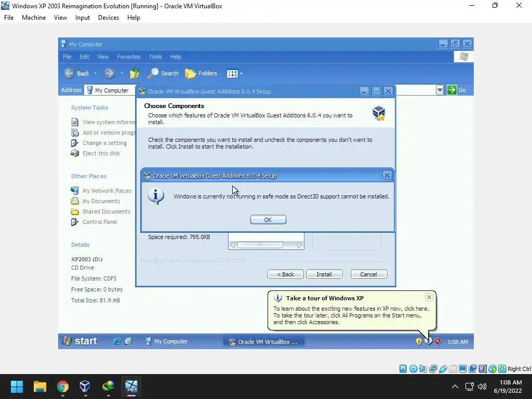Switch to My Computer taskbar button

click(167, 341)
